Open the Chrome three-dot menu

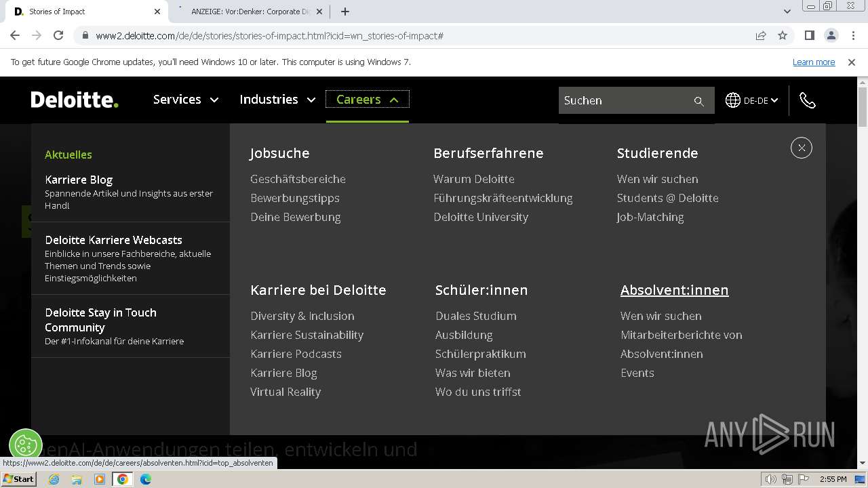point(852,35)
